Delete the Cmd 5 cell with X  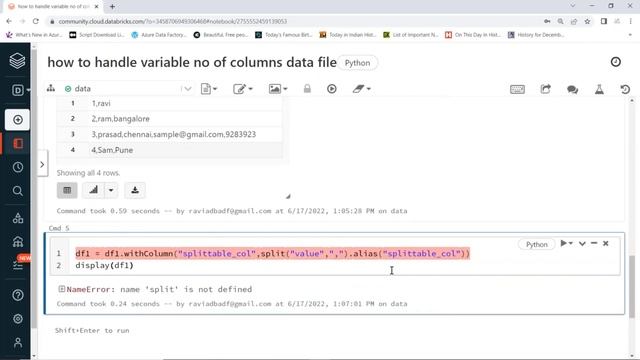(x=606, y=243)
